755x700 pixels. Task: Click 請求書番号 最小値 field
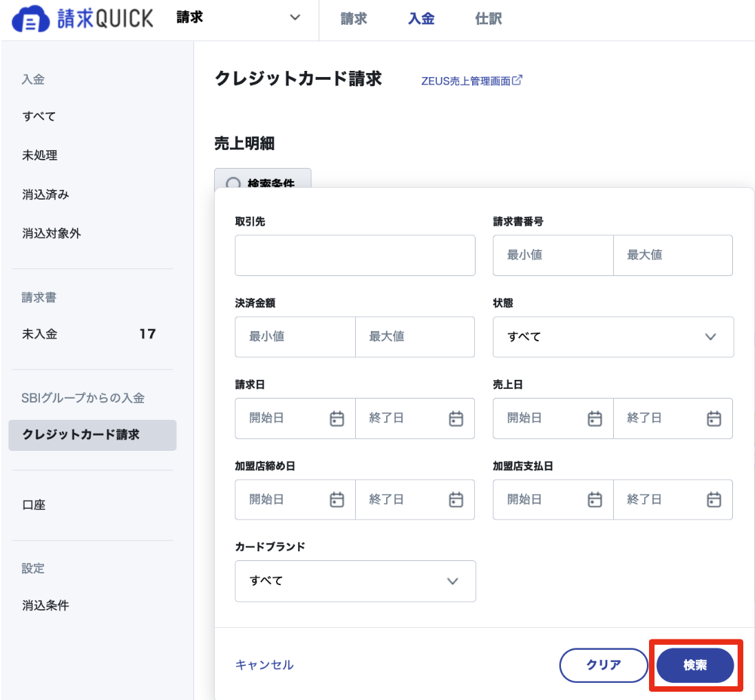[x=553, y=255]
